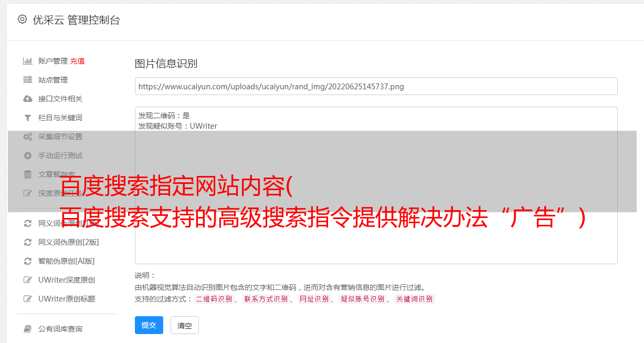Click the cloud upload icon for 接口文件相关
The height and width of the screenshot is (343, 644).
tap(28, 99)
